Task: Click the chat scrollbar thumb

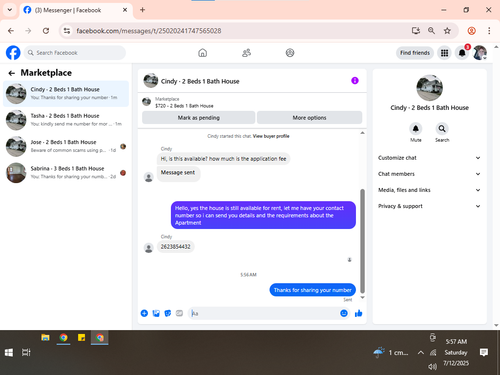Action: coord(362,241)
